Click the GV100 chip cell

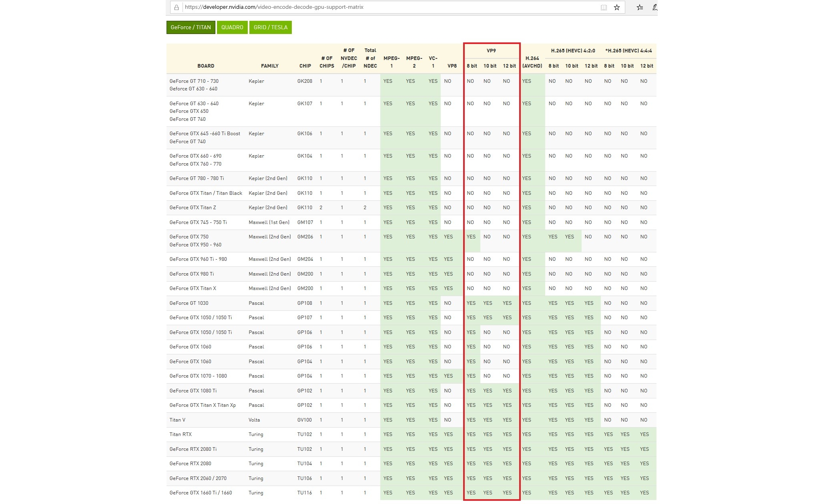click(305, 420)
